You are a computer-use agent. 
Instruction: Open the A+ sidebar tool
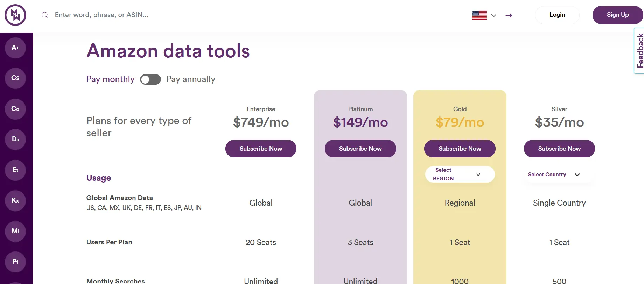click(15, 48)
